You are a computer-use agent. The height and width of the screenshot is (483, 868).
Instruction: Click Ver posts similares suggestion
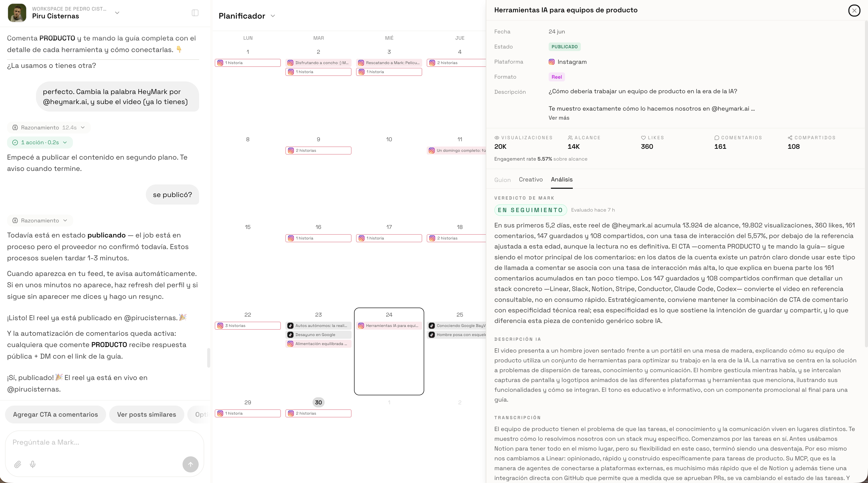147,415
